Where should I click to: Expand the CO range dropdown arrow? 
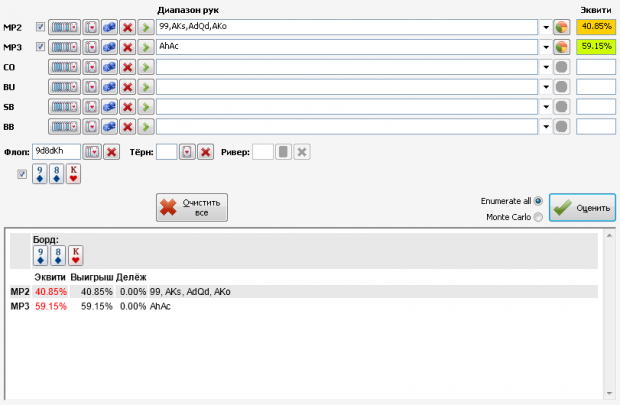pyautogui.click(x=546, y=67)
